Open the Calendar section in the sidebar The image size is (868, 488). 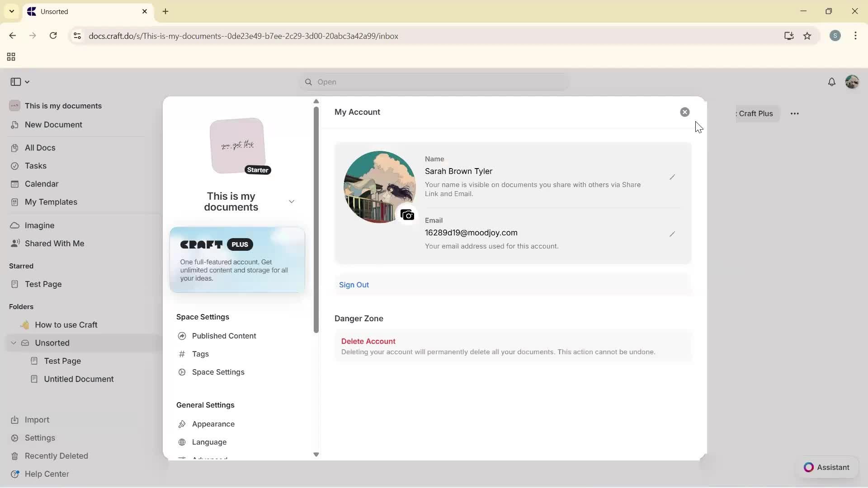tap(41, 183)
